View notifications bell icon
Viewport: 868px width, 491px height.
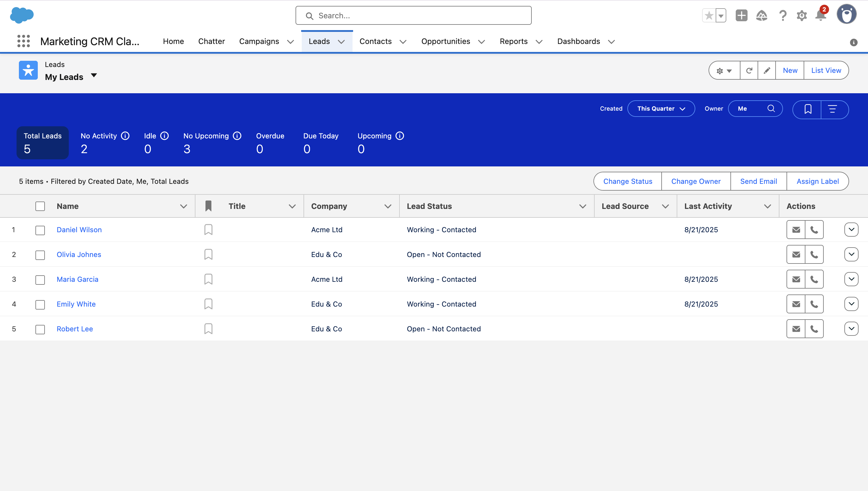point(821,16)
